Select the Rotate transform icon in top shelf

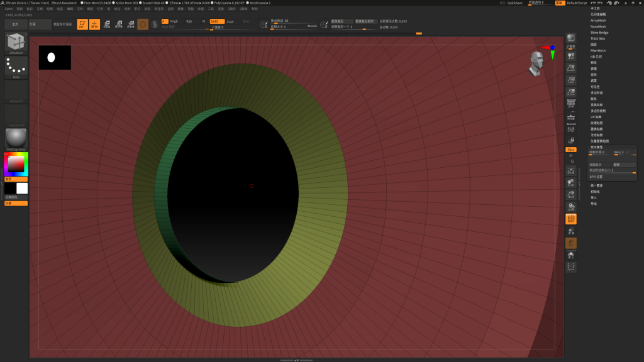point(131,25)
